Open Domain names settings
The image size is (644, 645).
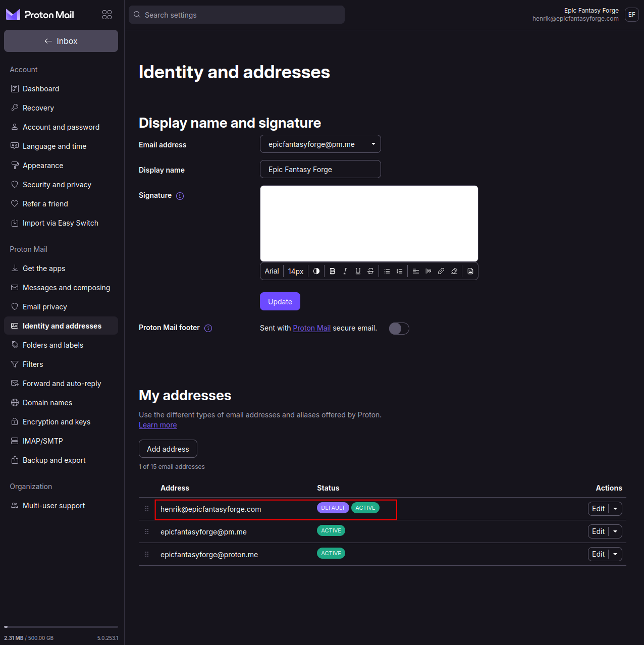coord(61,403)
